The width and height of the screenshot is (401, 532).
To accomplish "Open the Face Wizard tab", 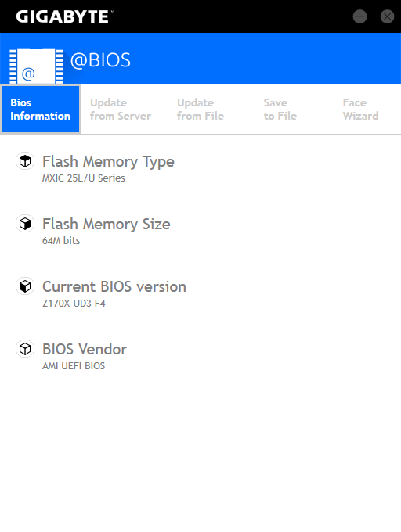I will click(360, 110).
